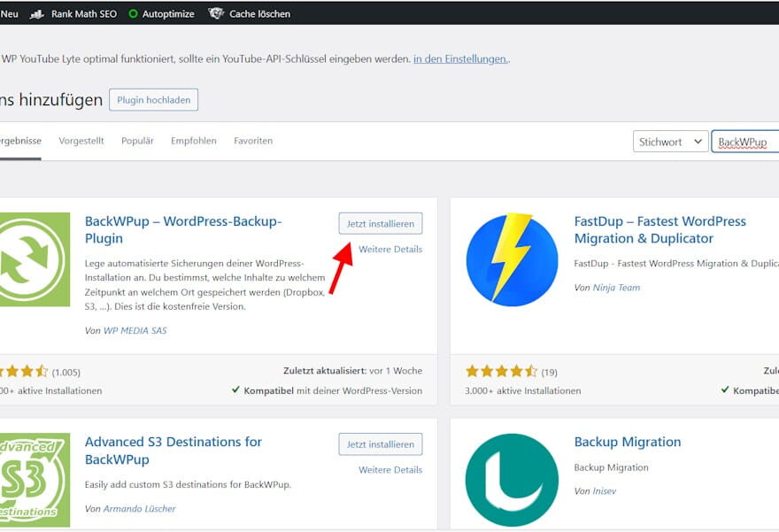779x532 pixels.
Task: Click the '3.000+ aktive Installationen' text
Action: coord(522,391)
